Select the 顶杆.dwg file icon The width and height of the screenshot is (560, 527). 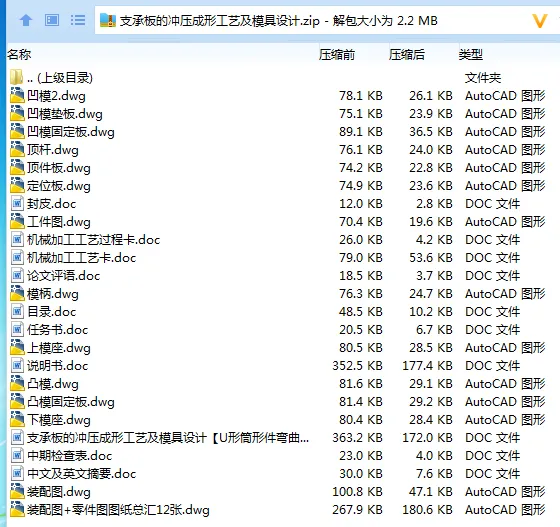(x=17, y=149)
